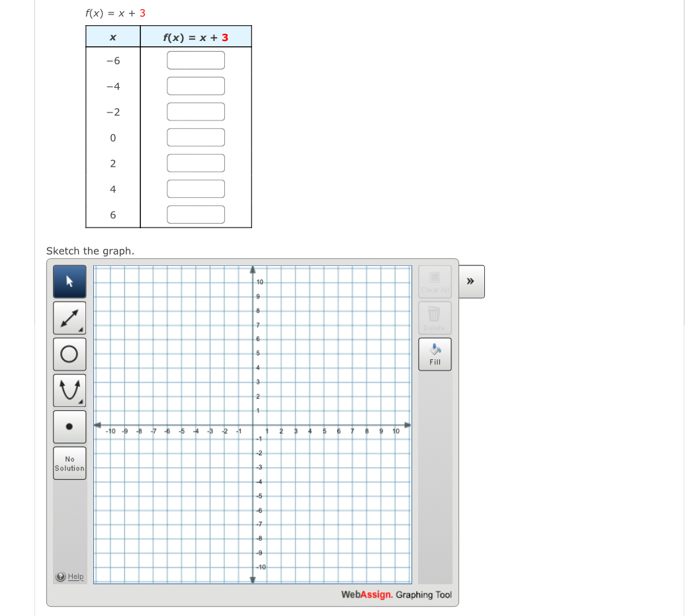The height and width of the screenshot is (616, 696).
Task: Click the answer box for x = −2
Action: pos(196,111)
